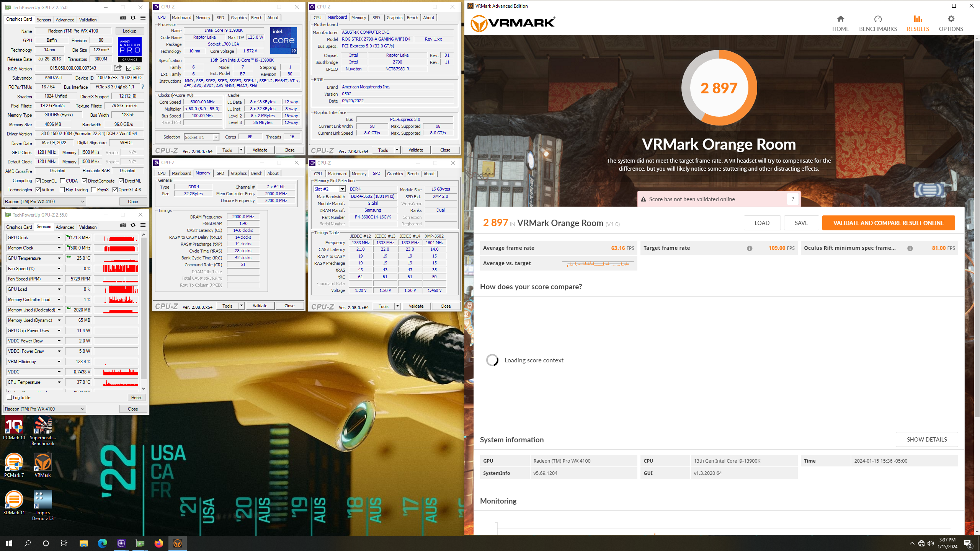Open taskbar Search
The height and width of the screenshot is (551, 980).
28,543
